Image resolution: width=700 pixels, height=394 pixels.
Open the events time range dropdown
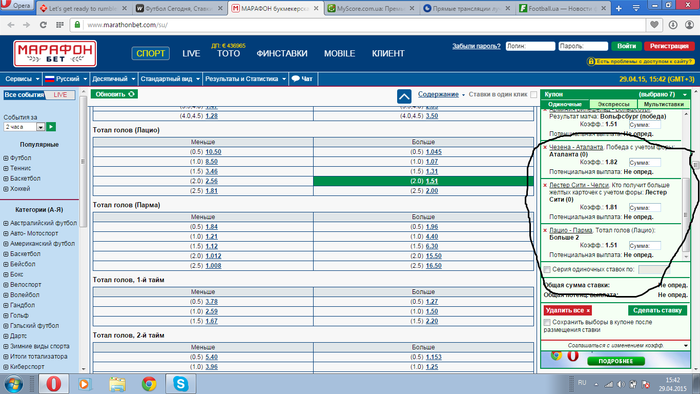pyautogui.click(x=24, y=127)
